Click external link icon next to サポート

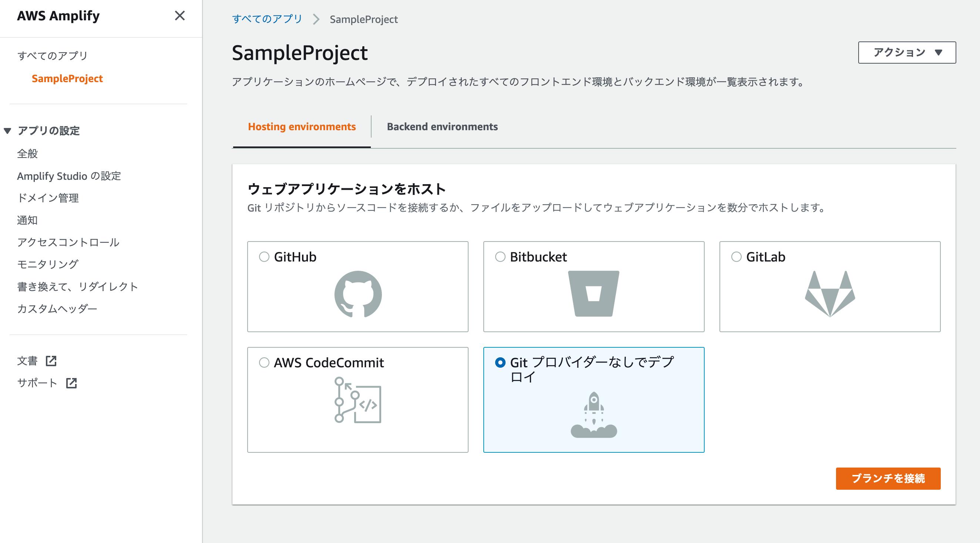point(71,383)
